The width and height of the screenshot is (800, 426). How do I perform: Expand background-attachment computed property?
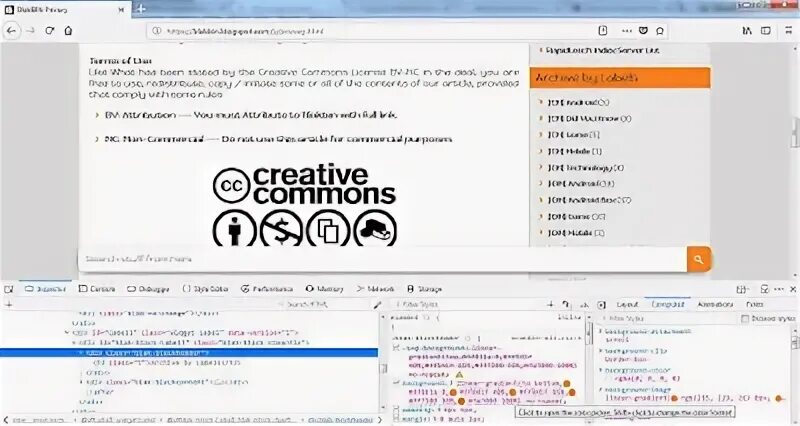[601, 332]
